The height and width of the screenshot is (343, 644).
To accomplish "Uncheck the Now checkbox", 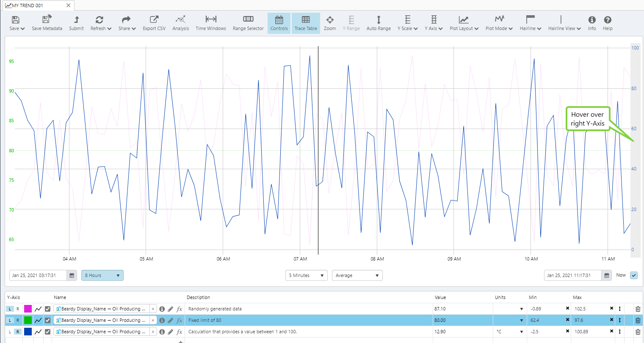I will [633, 275].
